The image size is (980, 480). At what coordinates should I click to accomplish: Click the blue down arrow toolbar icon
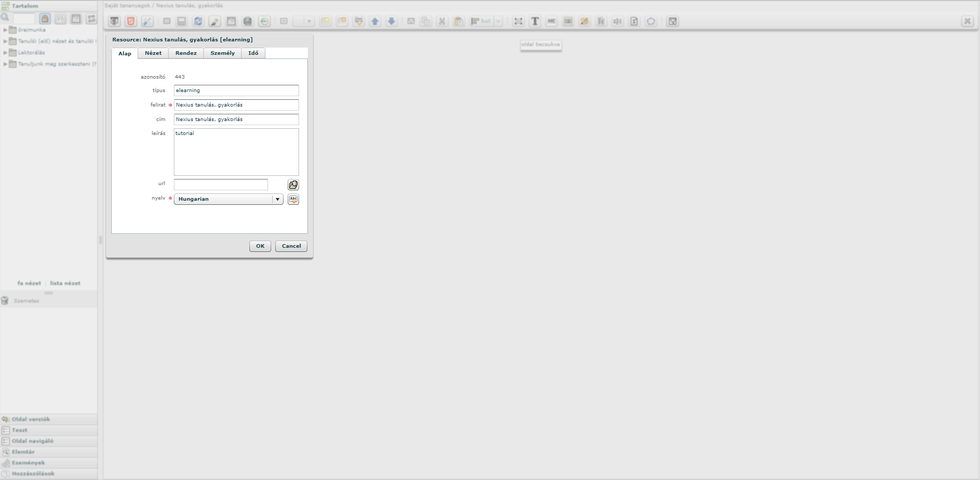392,21
